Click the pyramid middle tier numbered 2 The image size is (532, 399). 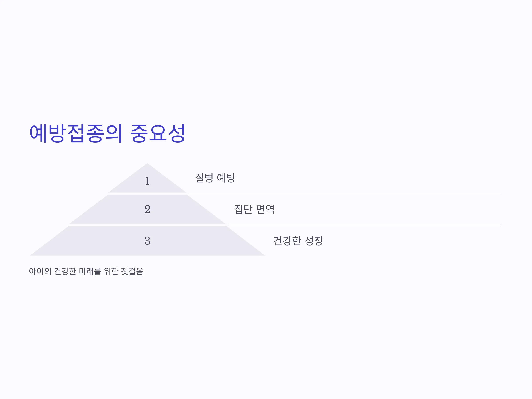147,209
